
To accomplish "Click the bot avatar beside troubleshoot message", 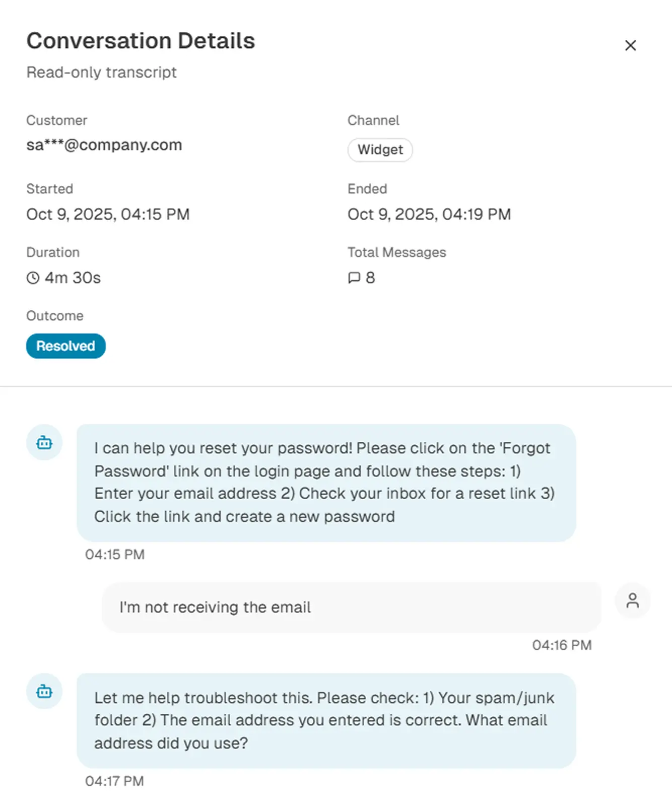I will click(x=44, y=692).
